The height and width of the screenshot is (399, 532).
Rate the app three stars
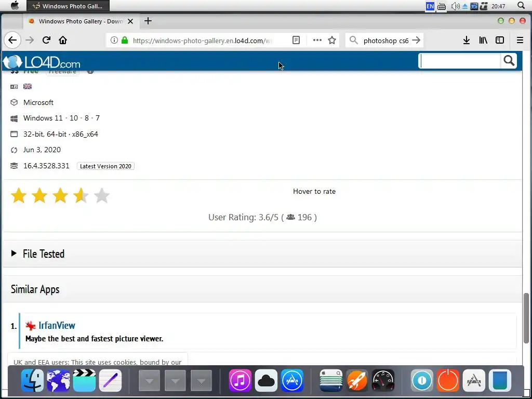(x=60, y=196)
